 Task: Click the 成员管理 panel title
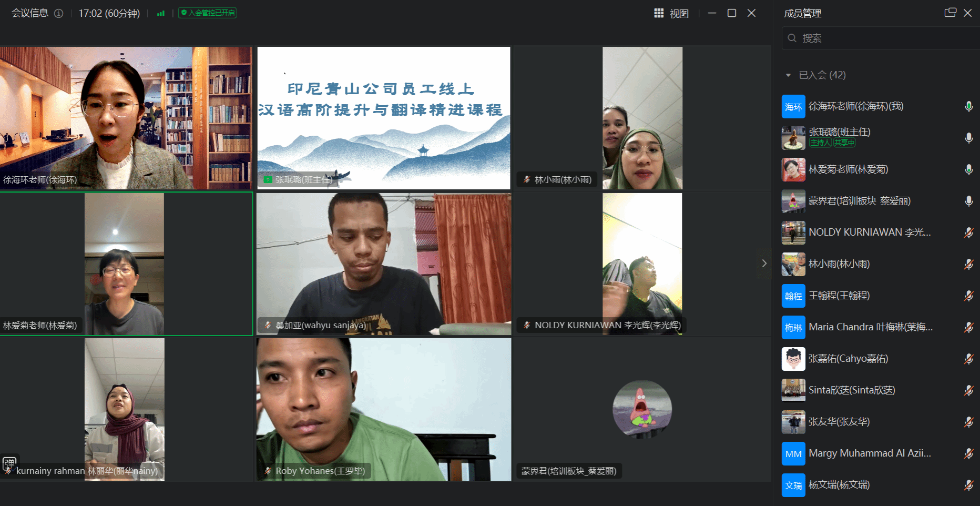802,13
